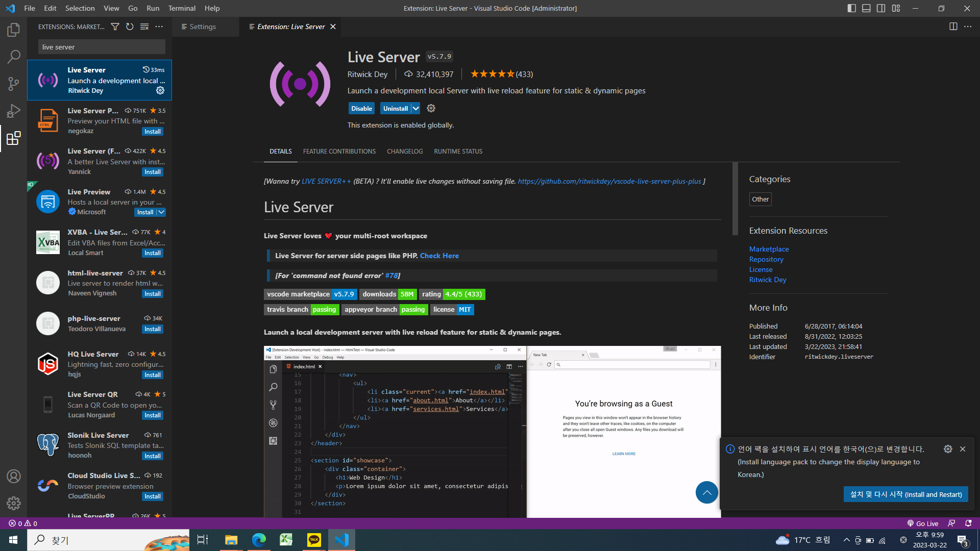The height and width of the screenshot is (551, 980).
Task: Expand Live Preview install dropdown arrow
Action: coord(161,212)
